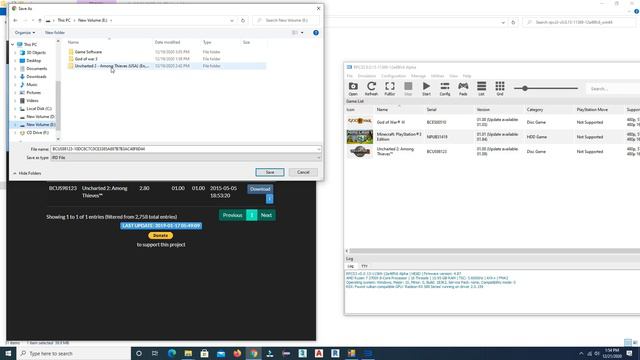The image size is (640, 360).
Task: Click the Donate button
Action: [x=160, y=236]
